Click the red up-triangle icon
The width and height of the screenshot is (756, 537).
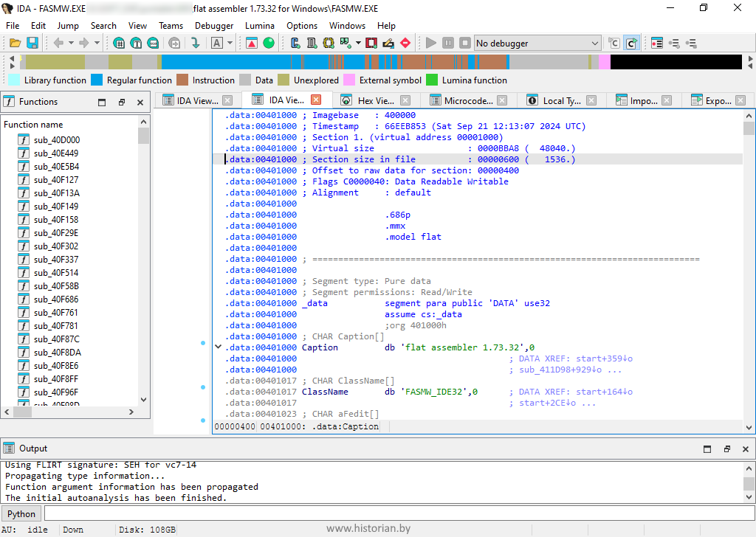click(x=251, y=44)
